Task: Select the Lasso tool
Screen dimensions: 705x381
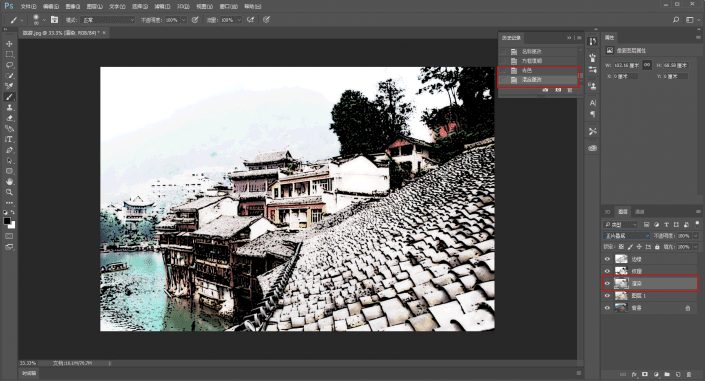Action: pyautogui.click(x=9, y=65)
